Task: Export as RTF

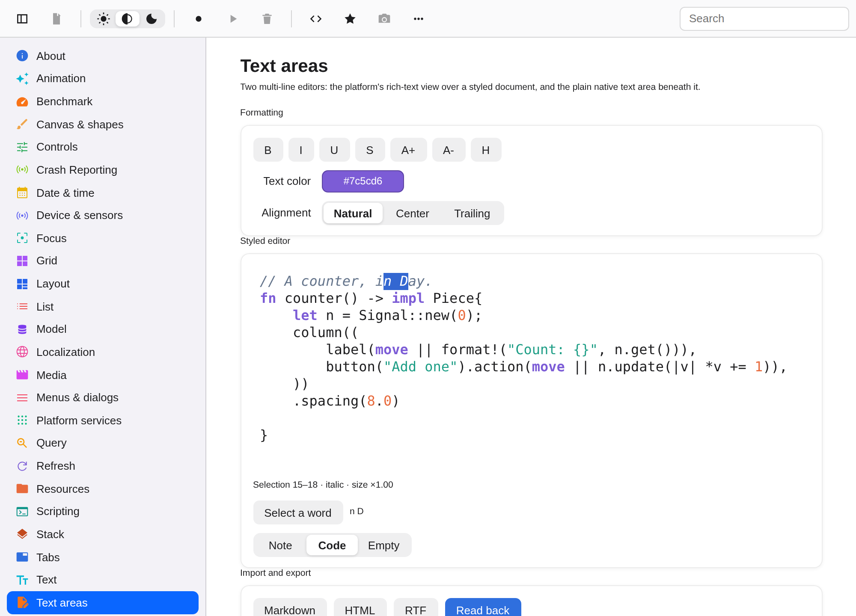Action: tap(416, 607)
